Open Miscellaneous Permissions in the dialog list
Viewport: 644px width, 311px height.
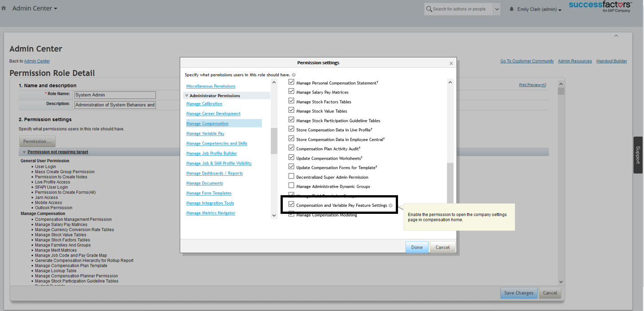pyautogui.click(x=211, y=86)
